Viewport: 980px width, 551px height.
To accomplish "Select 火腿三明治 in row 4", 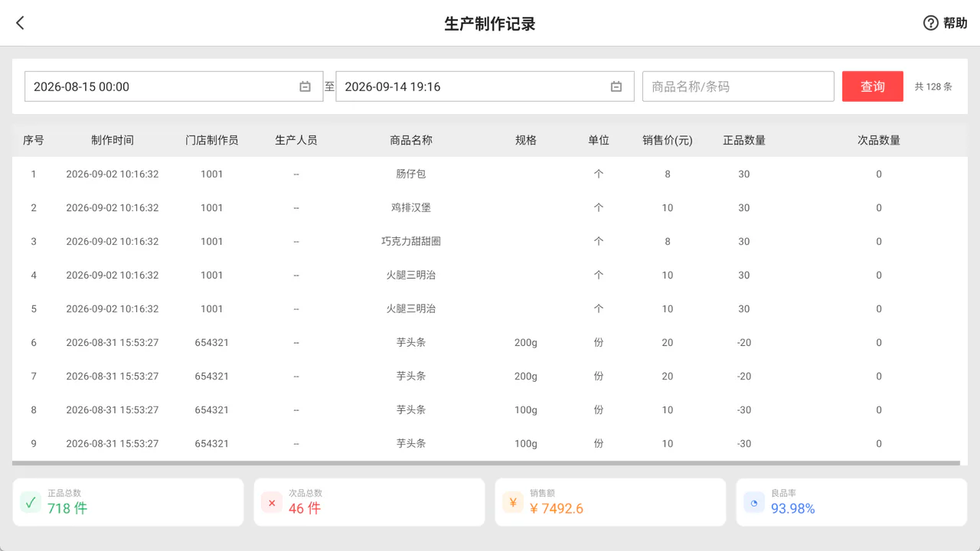I will click(x=411, y=275).
